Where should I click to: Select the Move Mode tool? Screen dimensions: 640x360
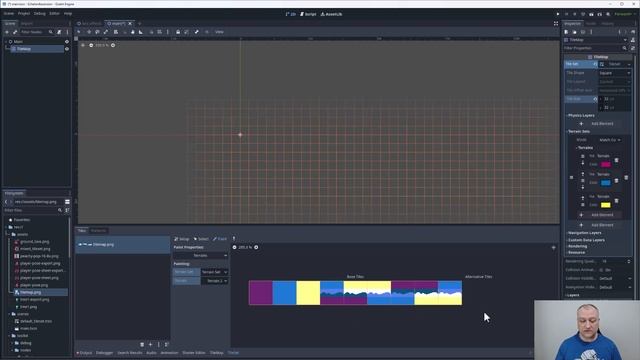point(89,32)
